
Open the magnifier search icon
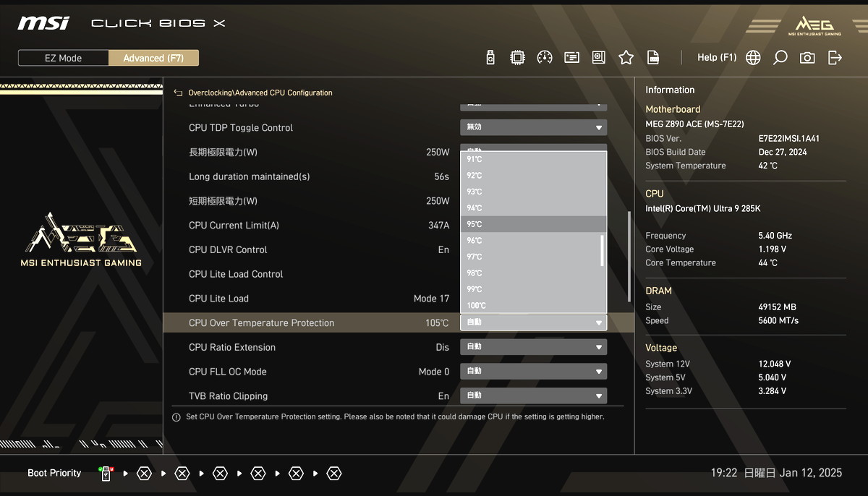[x=780, y=58]
